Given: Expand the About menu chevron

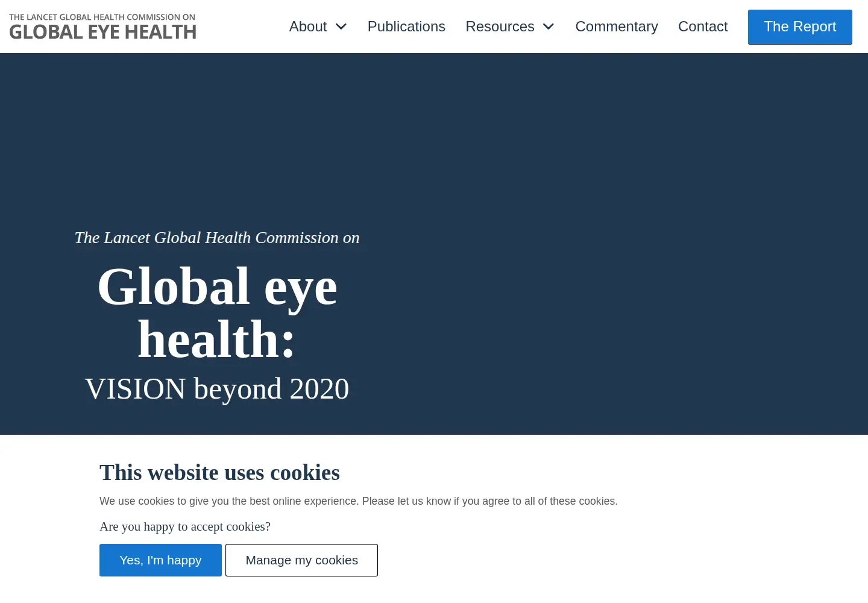Looking at the screenshot, I should point(341,27).
